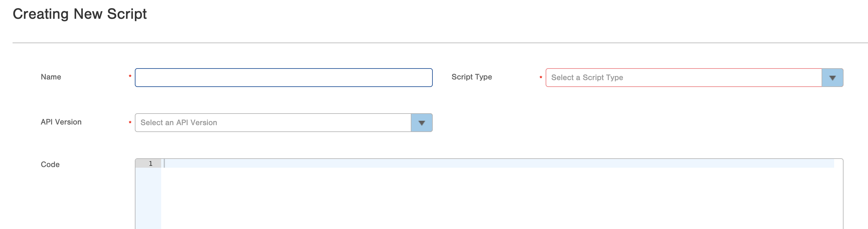Click the required asterisk beside API Version
The height and width of the screenshot is (229, 868).
coord(130,122)
